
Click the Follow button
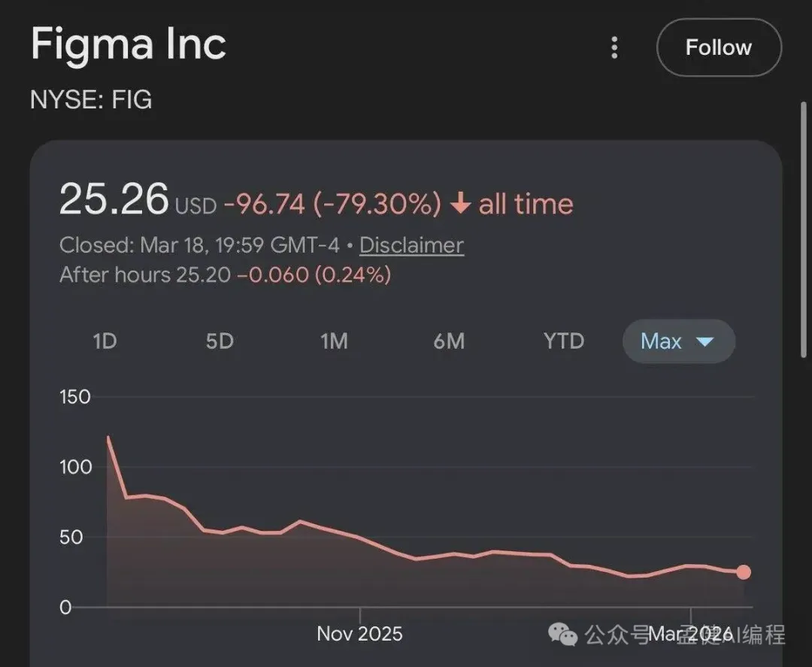(x=718, y=47)
